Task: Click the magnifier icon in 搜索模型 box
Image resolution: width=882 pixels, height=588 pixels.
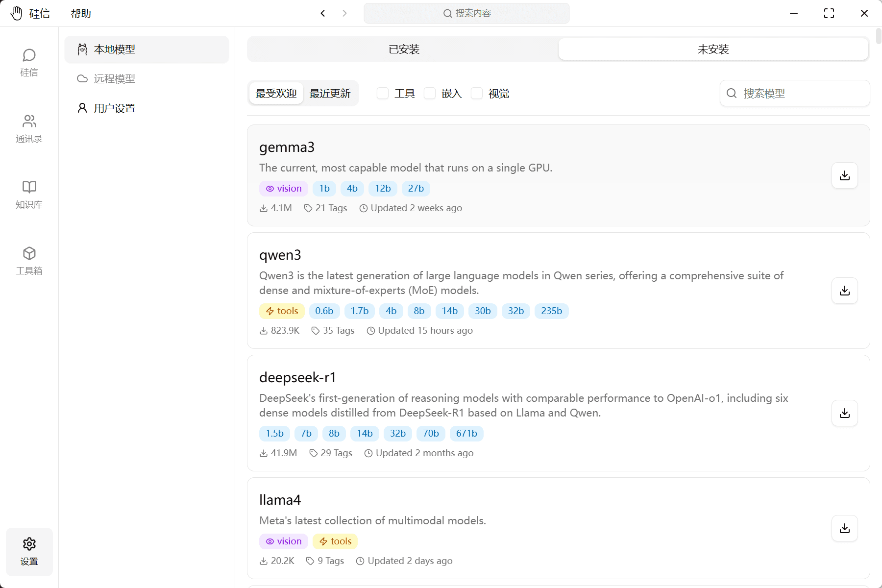Action: coord(732,93)
